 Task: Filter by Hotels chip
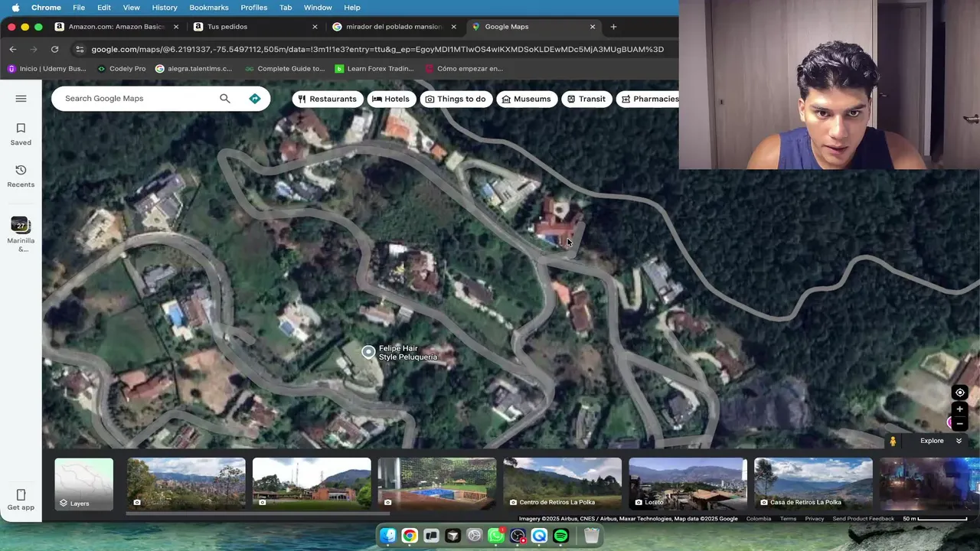tap(390, 99)
